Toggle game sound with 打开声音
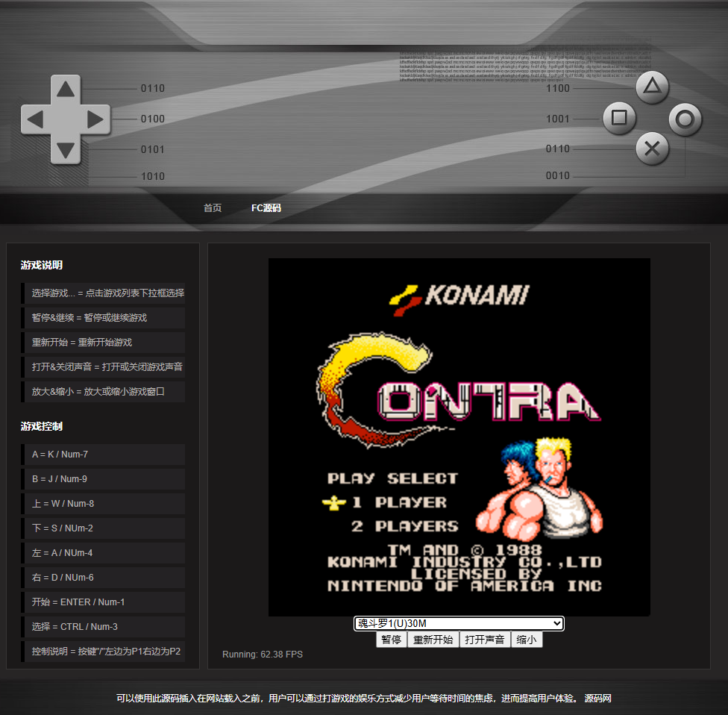 point(485,640)
